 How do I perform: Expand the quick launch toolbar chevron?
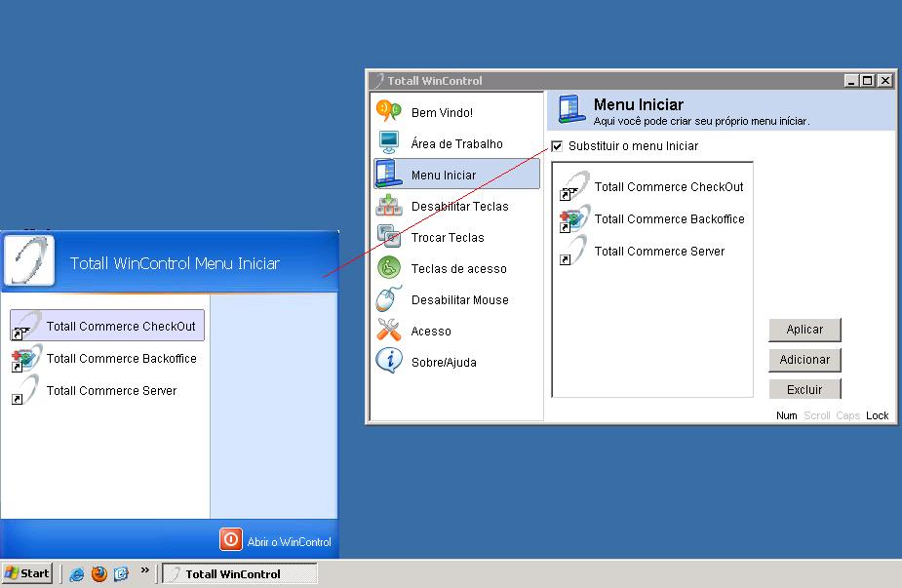pos(142,571)
